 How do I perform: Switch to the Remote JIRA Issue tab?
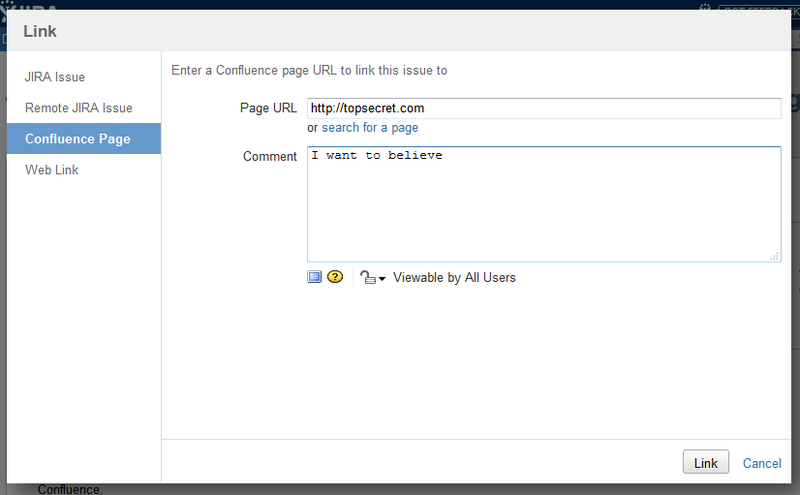coord(79,108)
